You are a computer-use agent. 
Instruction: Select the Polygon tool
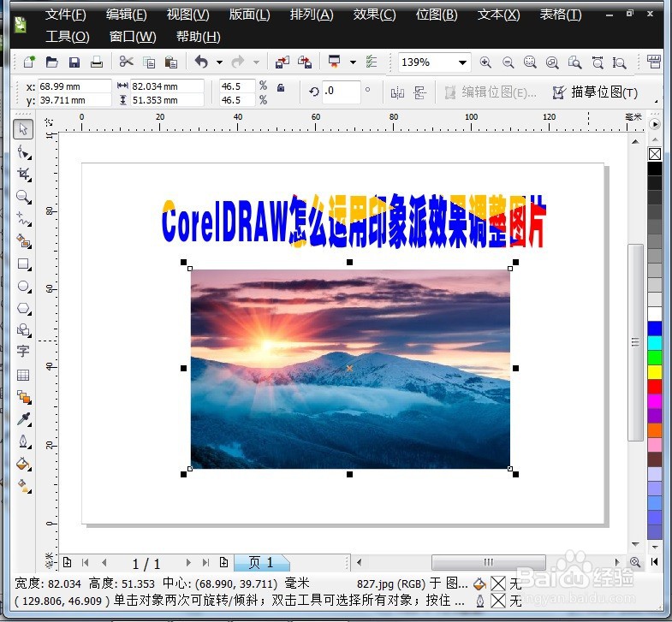23,308
